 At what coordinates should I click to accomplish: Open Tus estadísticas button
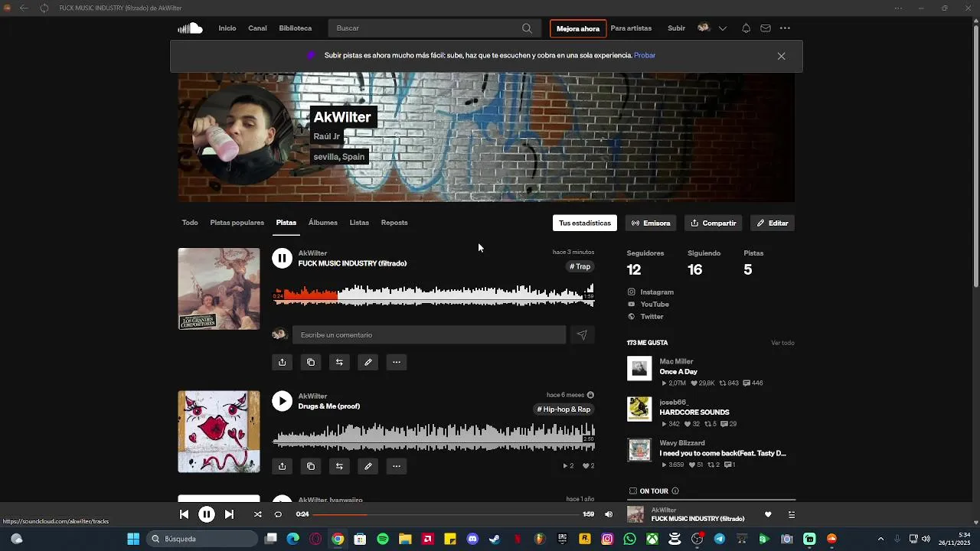585,223
